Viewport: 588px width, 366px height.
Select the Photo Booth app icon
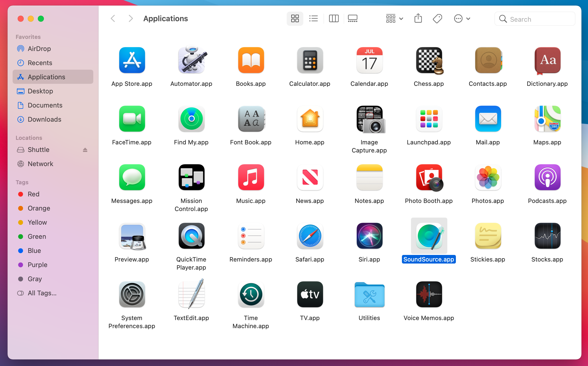[429, 178]
